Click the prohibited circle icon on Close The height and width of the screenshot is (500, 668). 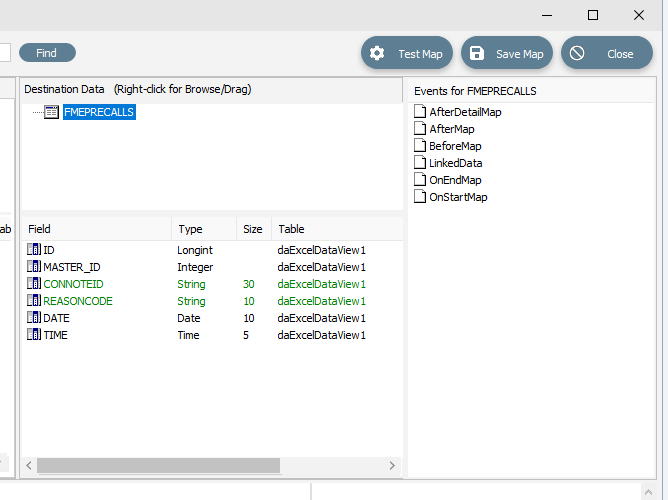577,53
